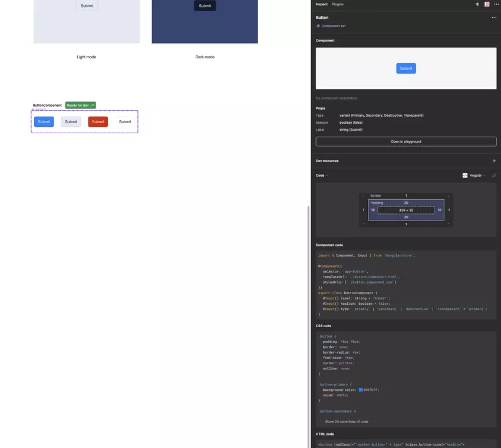Click the Ready for dev badge

click(80, 105)
